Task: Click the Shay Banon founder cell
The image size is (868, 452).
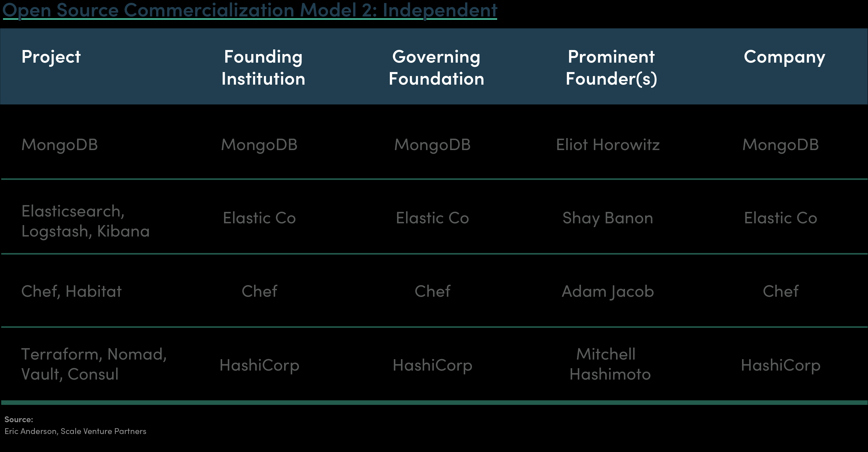Action: click(x=607, y=218)
